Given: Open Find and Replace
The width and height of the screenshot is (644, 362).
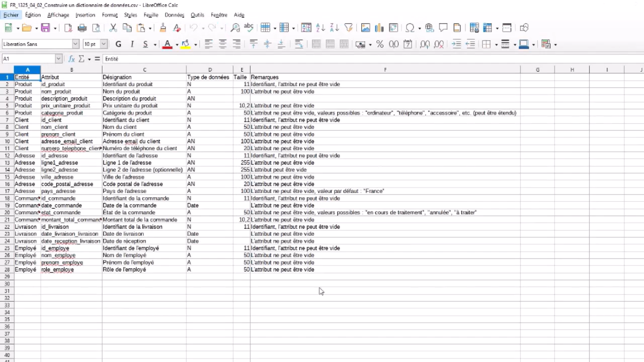Looking at the screenshot, I should (x=235, y=28).
